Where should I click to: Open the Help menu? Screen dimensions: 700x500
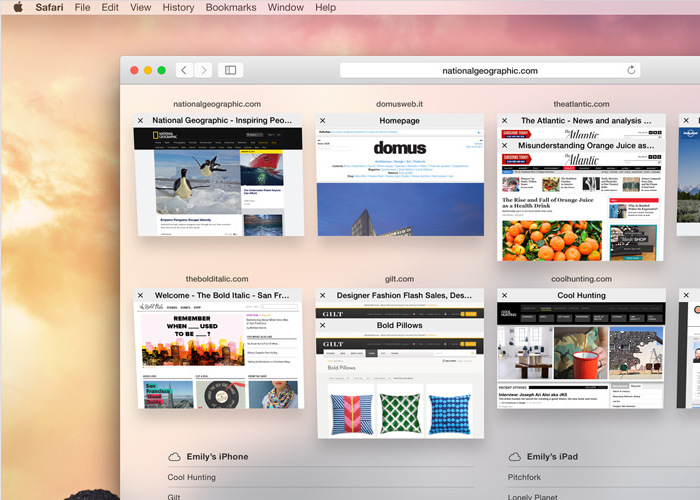325,8
